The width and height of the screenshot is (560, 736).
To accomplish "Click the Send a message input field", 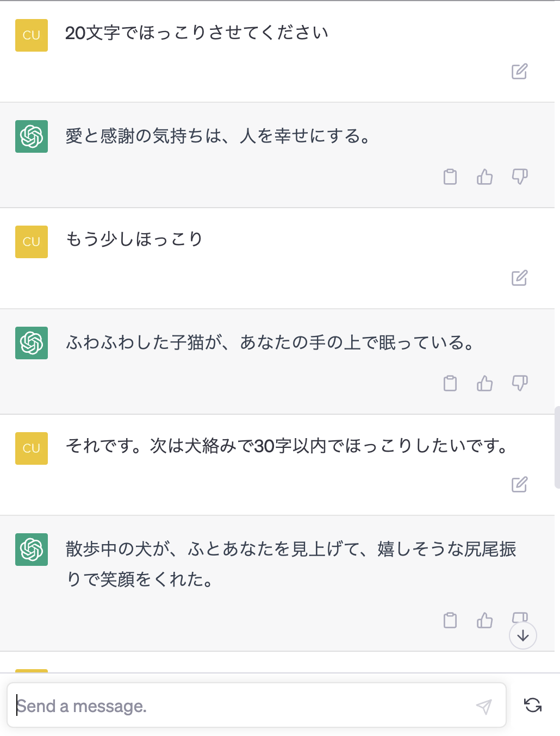I will click(x=245, y=706).
